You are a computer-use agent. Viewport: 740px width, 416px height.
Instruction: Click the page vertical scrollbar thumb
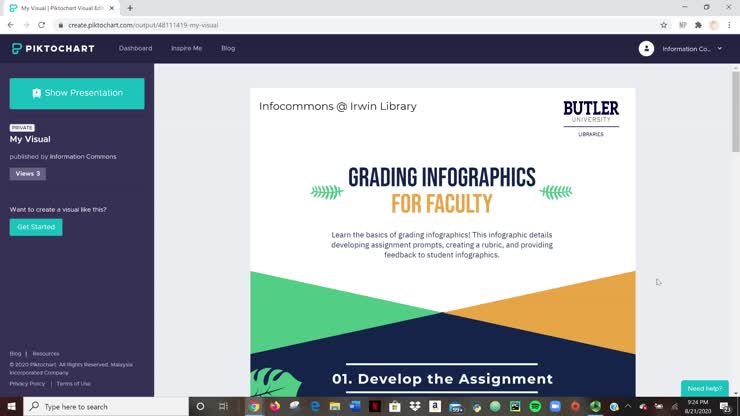click(x=736, y=112)
